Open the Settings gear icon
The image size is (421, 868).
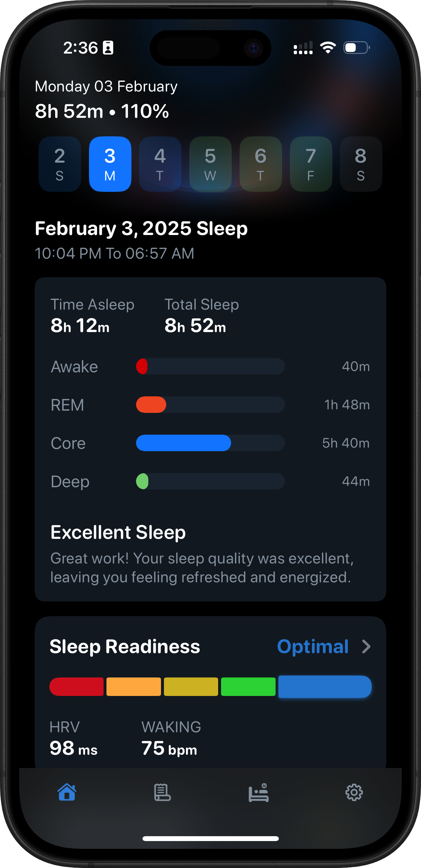click(354, 792)
